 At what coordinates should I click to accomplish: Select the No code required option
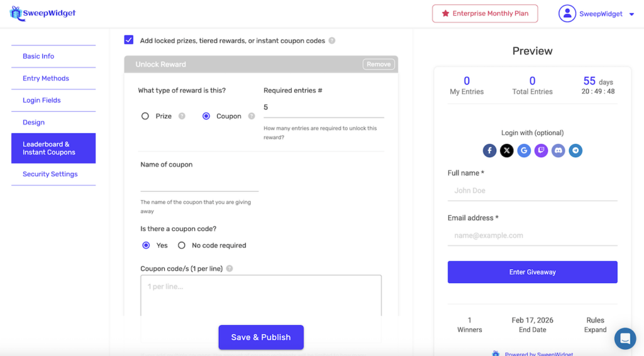[182, 245]
